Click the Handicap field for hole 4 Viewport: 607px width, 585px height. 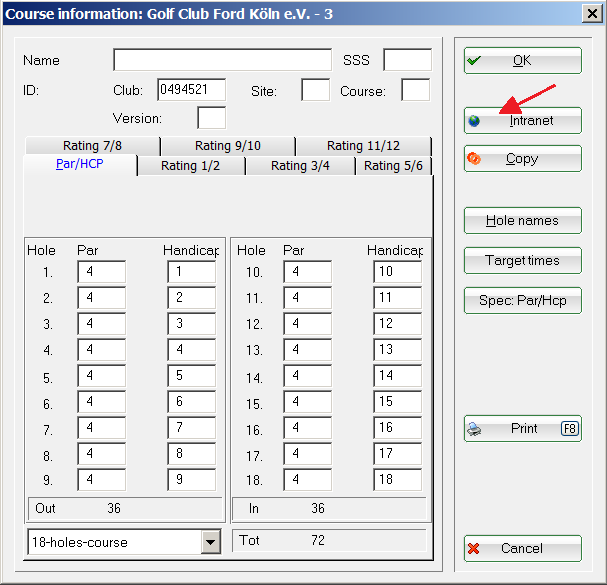(192, 350)
